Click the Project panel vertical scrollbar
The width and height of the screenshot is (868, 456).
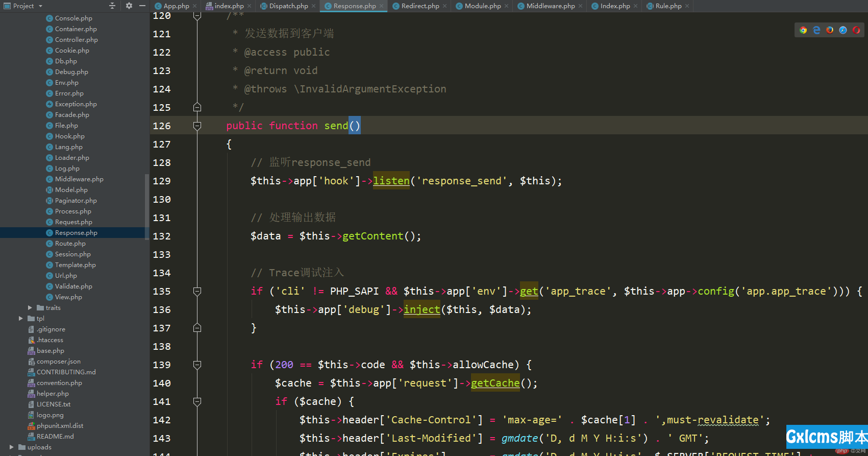[x=147, y=207]
